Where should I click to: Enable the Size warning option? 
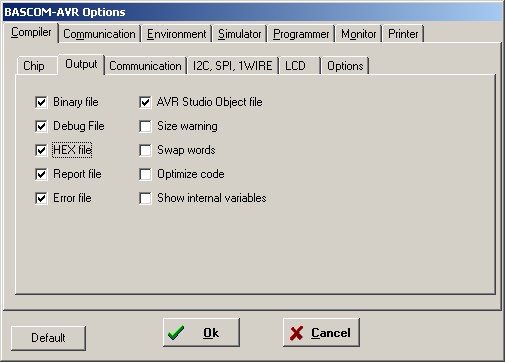click(x=145, y=126)
